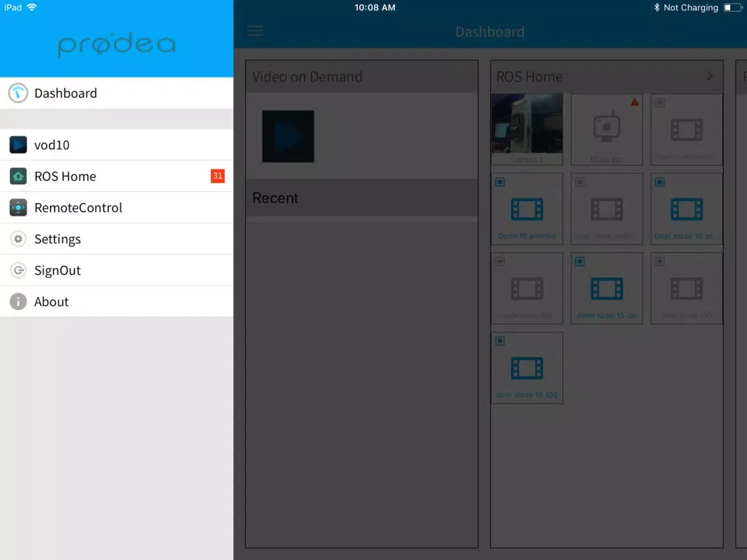747x560 pixels.
Task: Tap the dimmed film icon beside DLink 933
Action: 687,129
